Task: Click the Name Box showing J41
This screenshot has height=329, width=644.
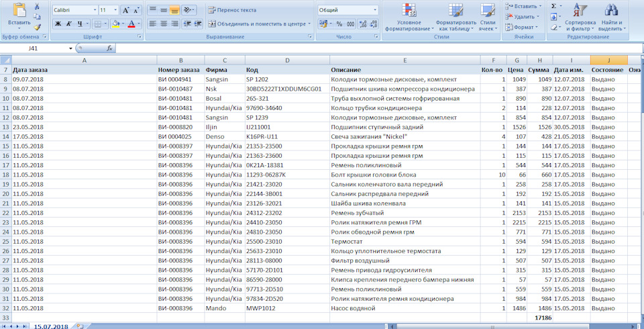Action: tap(34, 48)
